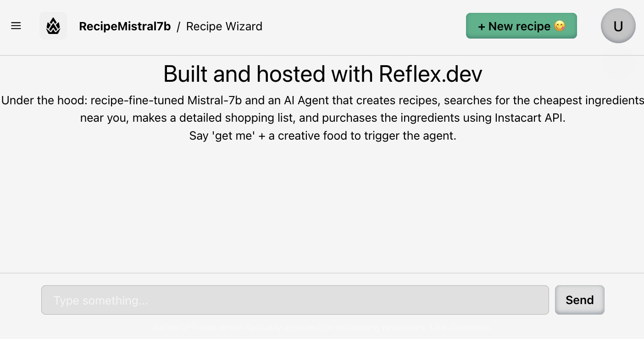
Task: Open the U user avatar menu
Action: [618, 26]
